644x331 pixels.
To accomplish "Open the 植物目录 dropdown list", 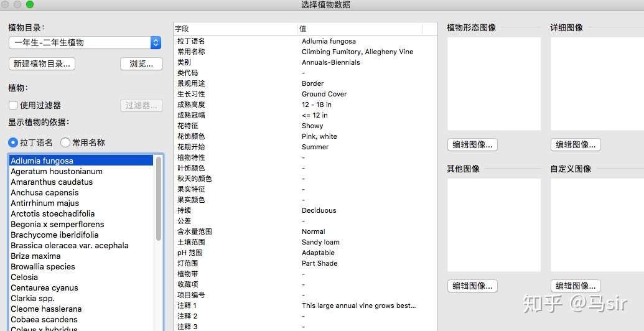I will (85, 42).
